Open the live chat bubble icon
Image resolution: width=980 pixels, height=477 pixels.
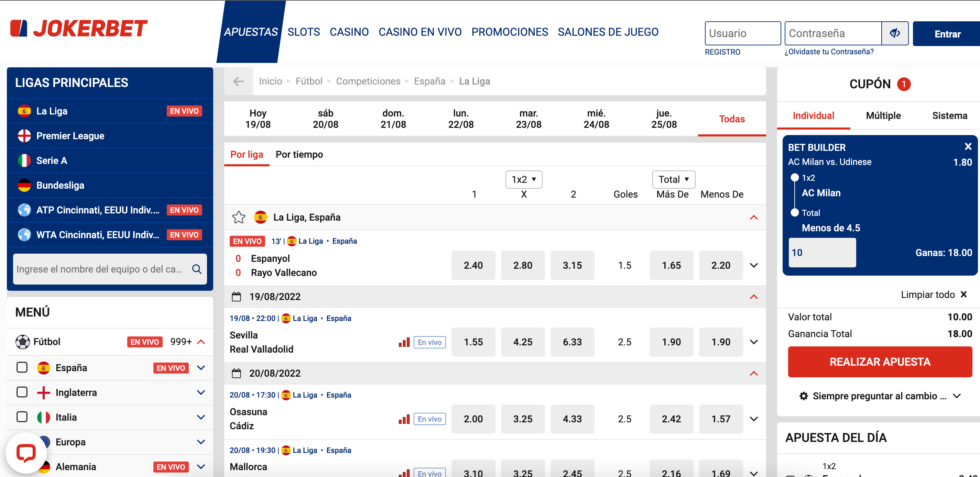pos(26,453)
